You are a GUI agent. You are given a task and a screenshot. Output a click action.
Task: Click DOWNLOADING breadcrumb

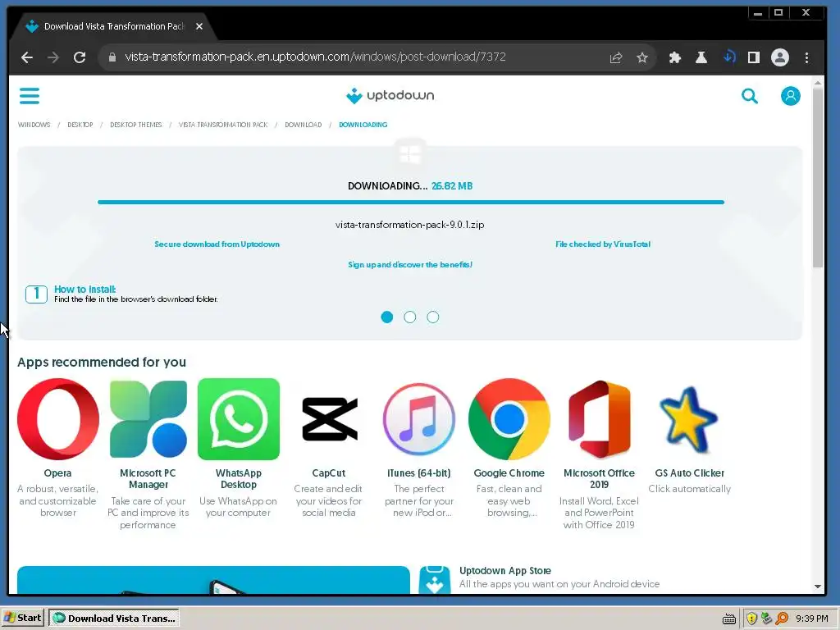click(363, 125)
